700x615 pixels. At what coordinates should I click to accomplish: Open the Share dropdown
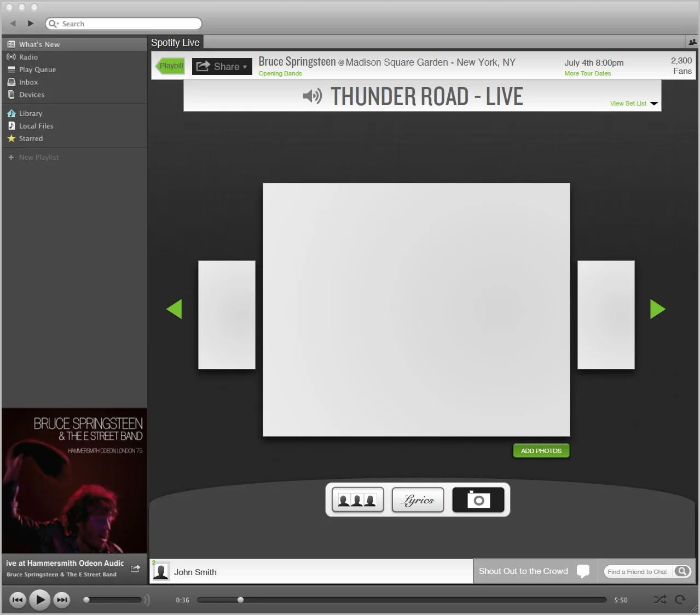[222, 66]
